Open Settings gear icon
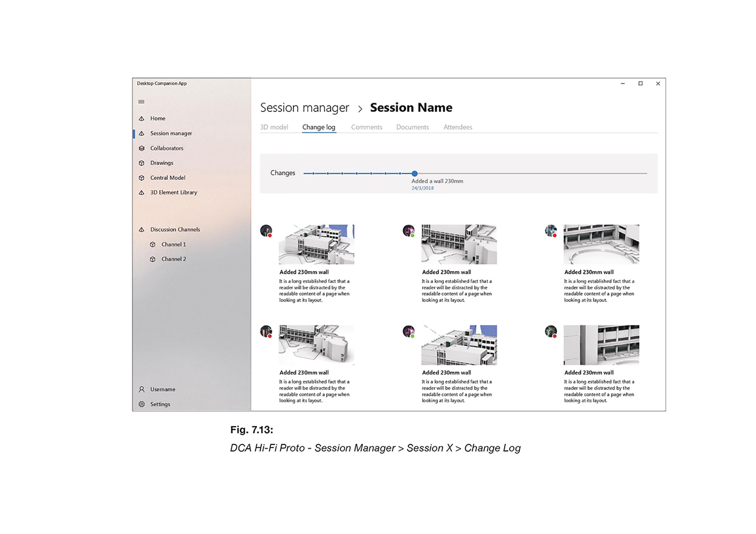 pyautogui.click(x=142, y=404)
